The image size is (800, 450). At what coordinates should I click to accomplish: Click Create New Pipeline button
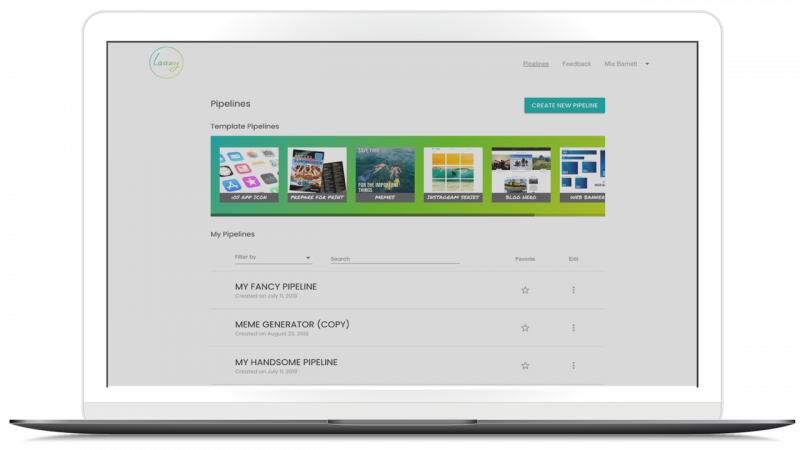pyautogui.click(x=564, y=105)
